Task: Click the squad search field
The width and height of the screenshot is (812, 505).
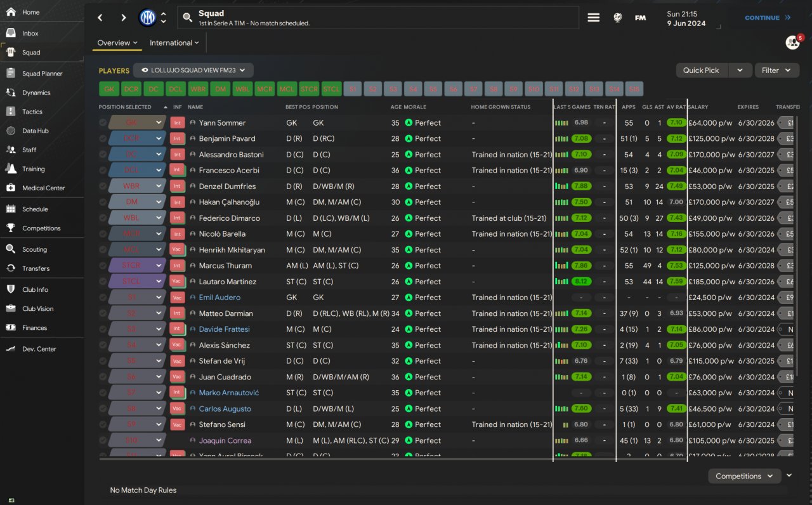Action: coord(378,18)
